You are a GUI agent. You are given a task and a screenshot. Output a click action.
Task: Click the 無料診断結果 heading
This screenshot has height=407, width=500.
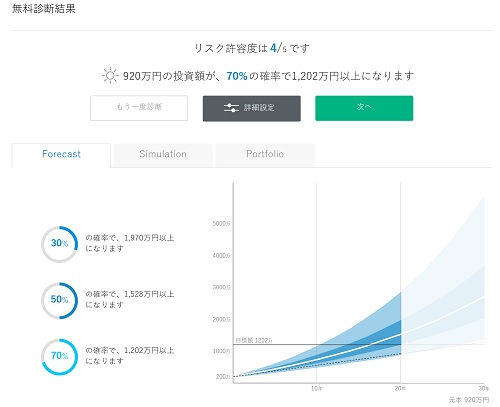point(44,8)
